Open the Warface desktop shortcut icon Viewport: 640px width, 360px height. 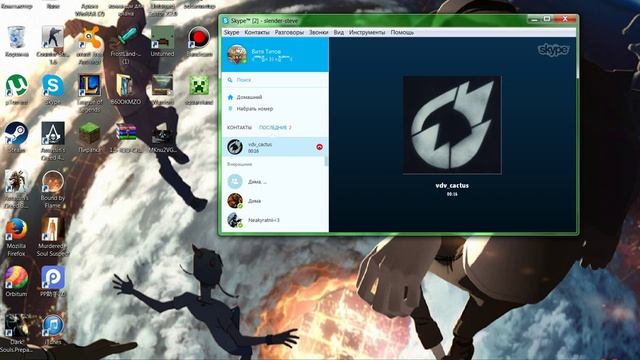162,86
